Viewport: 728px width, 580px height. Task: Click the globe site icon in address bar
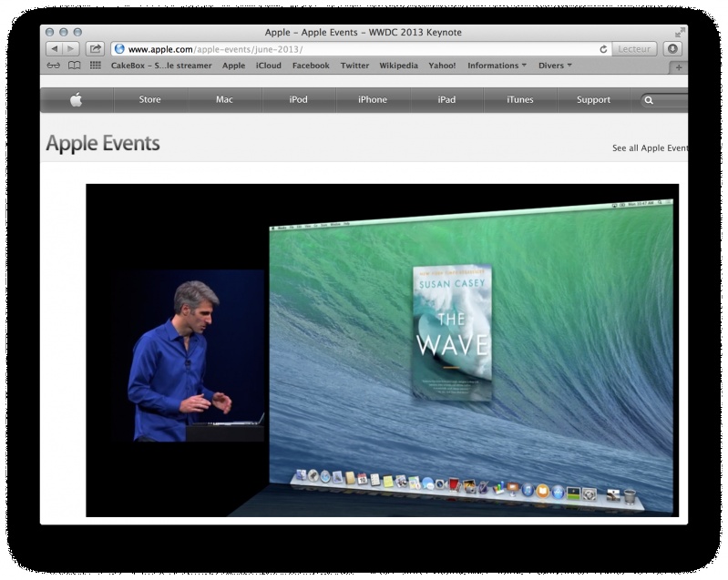coord(119,49)
